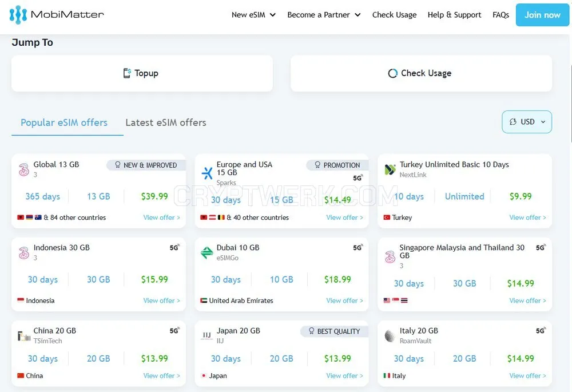Click the Join now button

coord(542,15)
